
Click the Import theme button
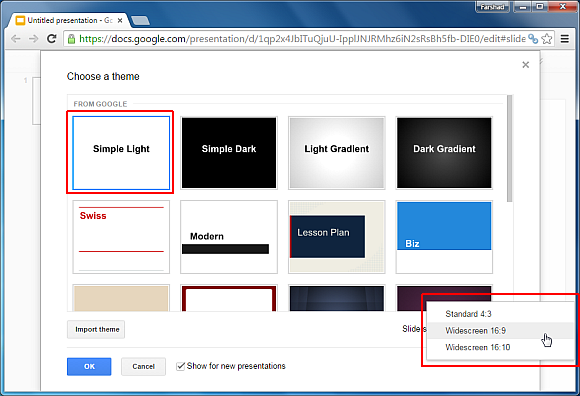[96, 329]
